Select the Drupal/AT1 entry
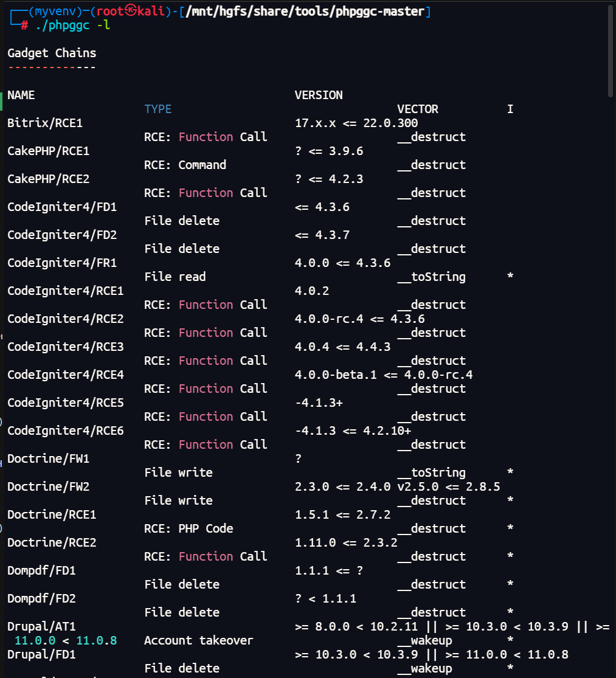This screenshot has height=678, width=616. click(41, 626)
